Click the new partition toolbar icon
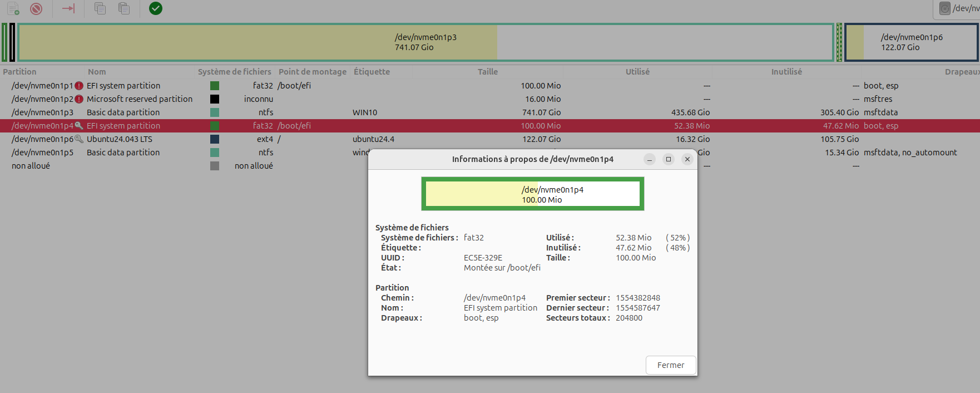 [x=13, y=8]
